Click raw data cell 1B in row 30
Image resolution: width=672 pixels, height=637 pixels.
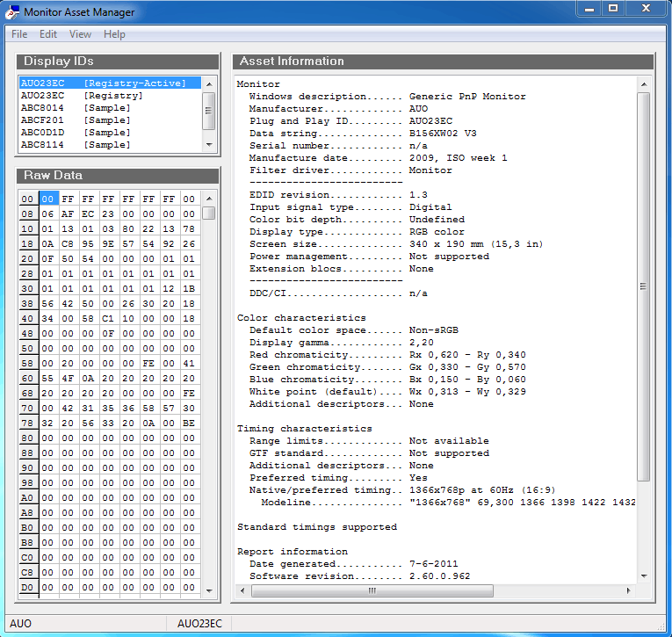tap(189, 288)
